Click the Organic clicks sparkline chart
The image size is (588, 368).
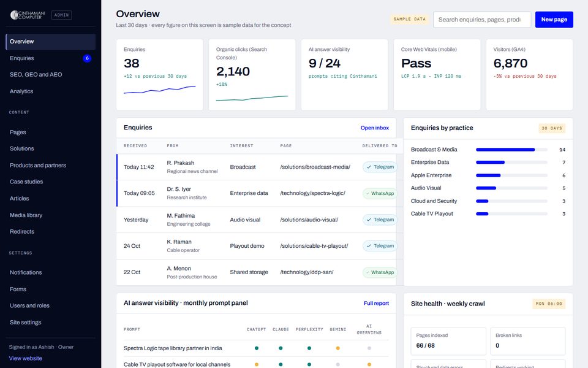252,98
